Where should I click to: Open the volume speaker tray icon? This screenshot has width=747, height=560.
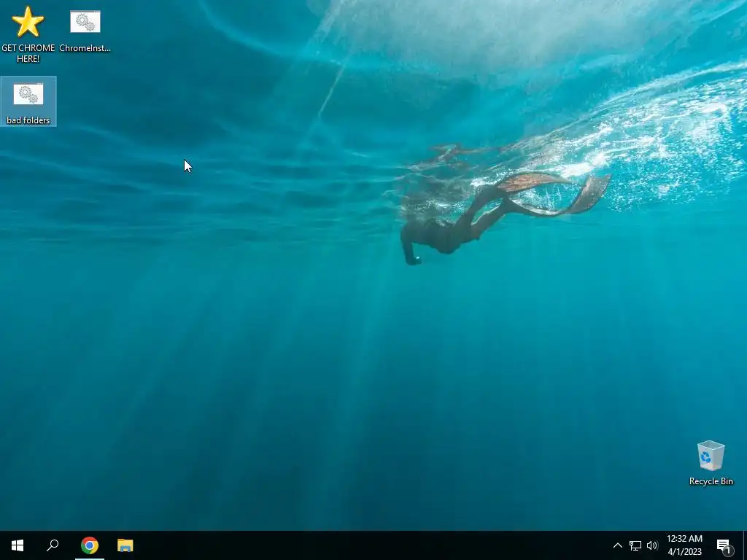pos(652,545)
